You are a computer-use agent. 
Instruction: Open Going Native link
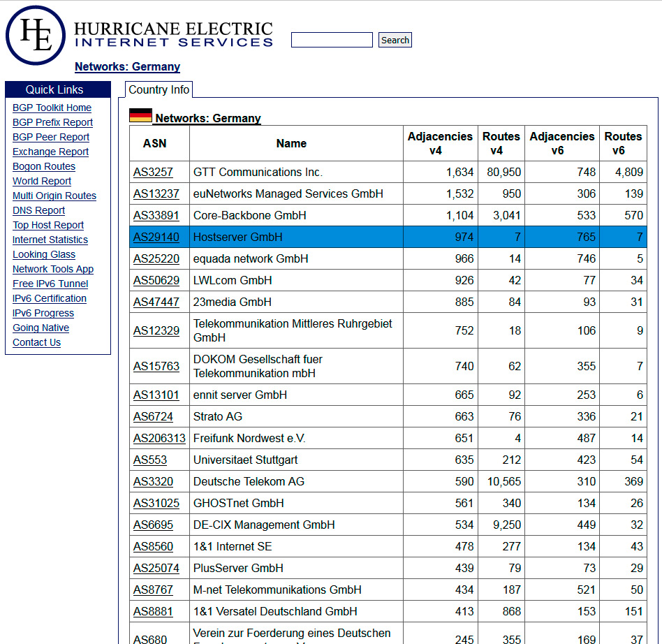pos(41,328)
